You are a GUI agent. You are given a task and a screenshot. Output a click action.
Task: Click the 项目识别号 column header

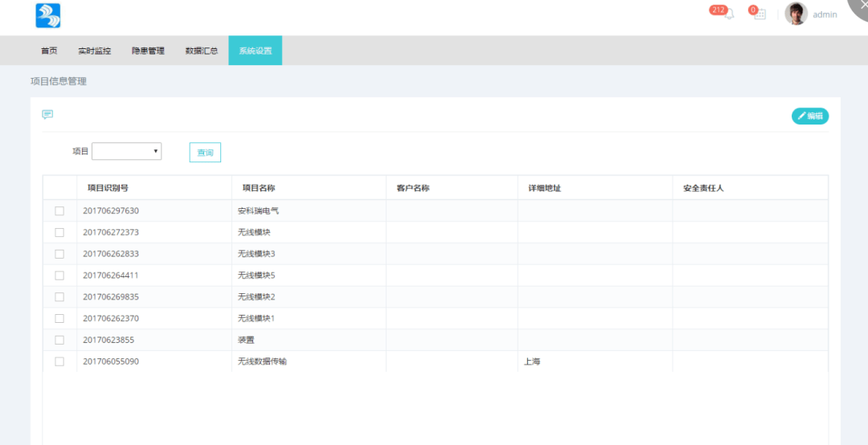pyautogui.click(x=108, y=188)
